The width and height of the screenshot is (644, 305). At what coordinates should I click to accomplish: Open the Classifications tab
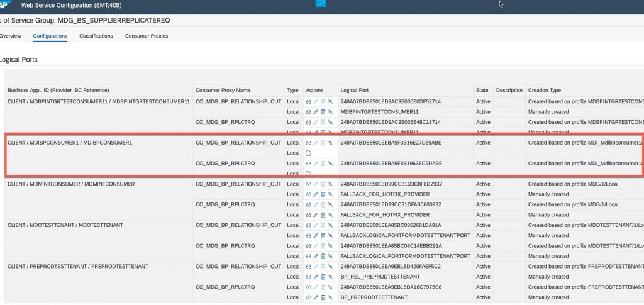click(96, 36)
